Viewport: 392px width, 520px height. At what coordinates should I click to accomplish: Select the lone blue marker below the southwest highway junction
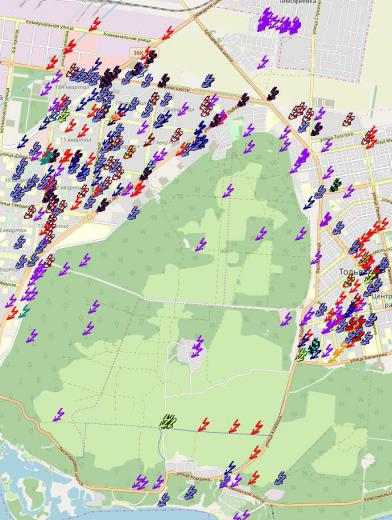(134, 213)
